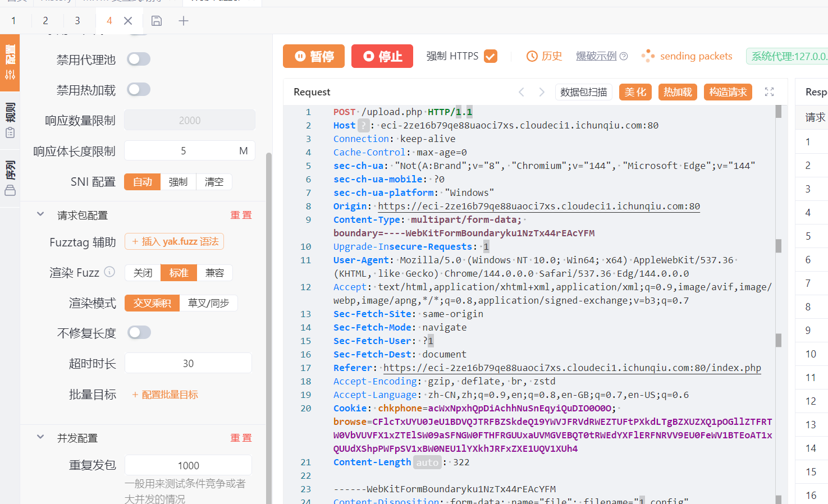
Task: Set SNI 配置 to 强制
Action: 178,182
